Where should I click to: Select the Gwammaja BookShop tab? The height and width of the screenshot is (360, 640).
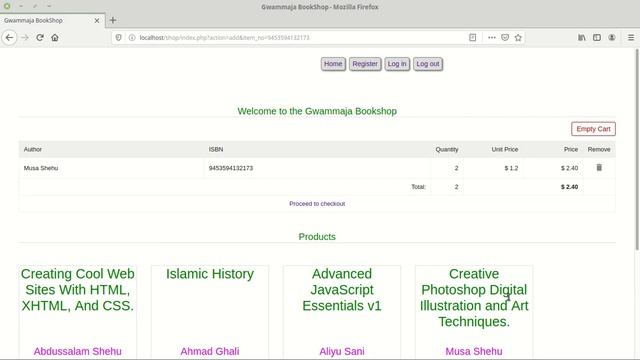52,20
